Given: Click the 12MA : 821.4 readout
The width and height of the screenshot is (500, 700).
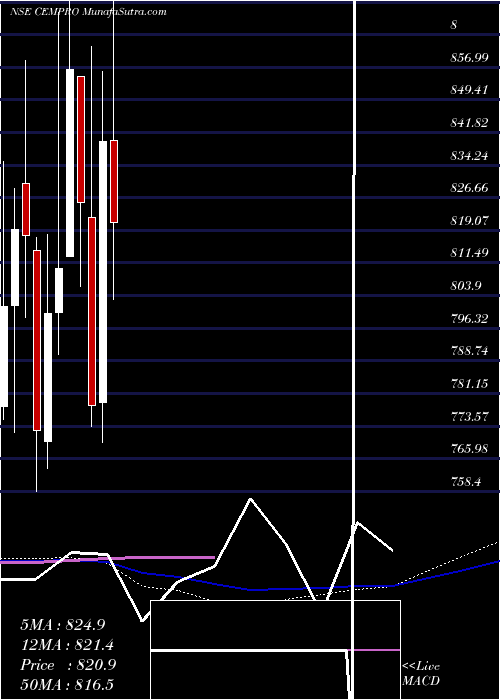Looking at the screenshot, I should click(x=67, y=645).
